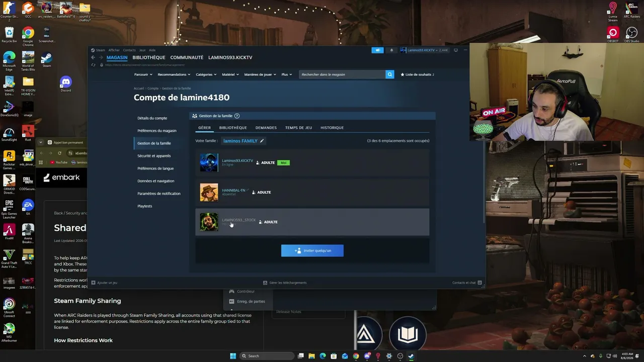Open the Aide menu

click(x=152, y=50)
